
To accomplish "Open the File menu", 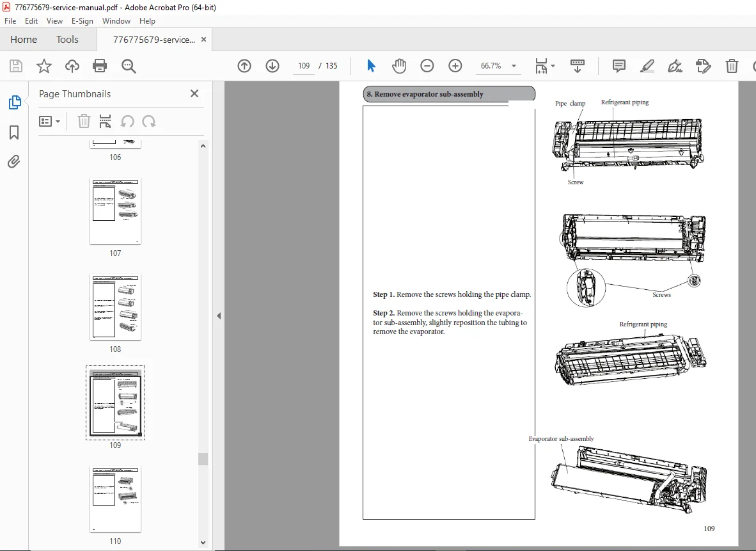I will pos(10,21).
